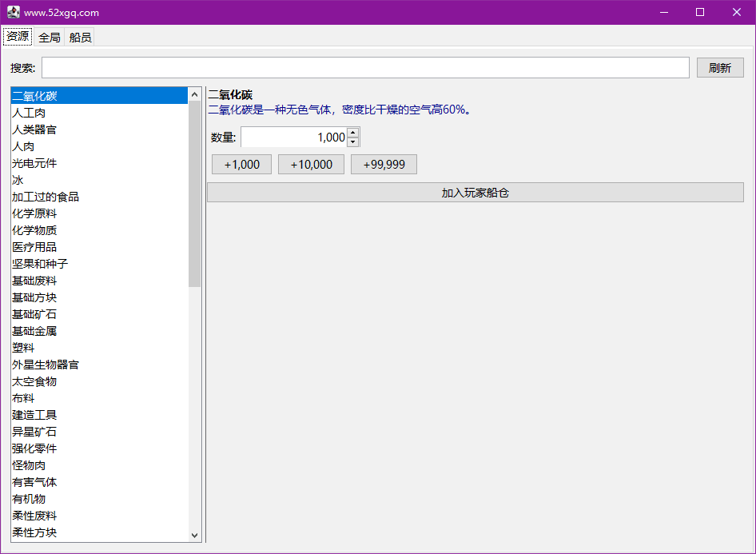Select 冰 in the resource list
Image resolution: width=756 pixels, height=554 pixels.
point(99,180)
